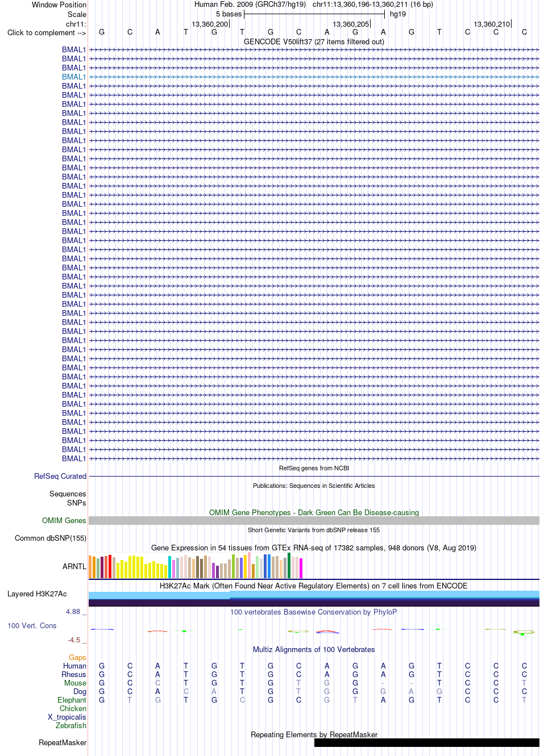
Task: Click the orange Gaps row label
Action: tap(77, 657)
